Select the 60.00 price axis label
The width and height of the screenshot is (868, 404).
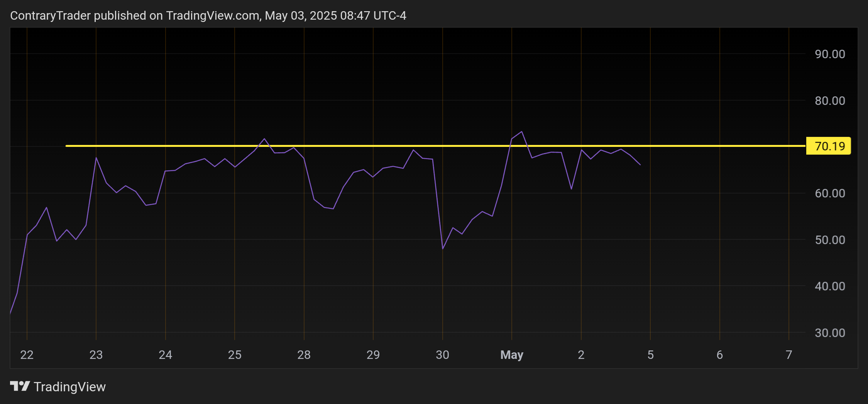click(830, 193)
